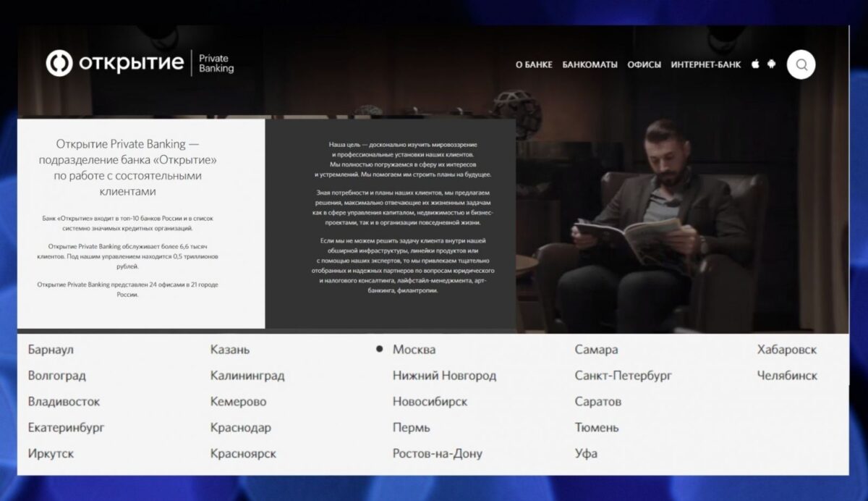The height and width of the screenshot is (501, 868).
Task: Pick Самара in the city list
Action: [596, 350]
